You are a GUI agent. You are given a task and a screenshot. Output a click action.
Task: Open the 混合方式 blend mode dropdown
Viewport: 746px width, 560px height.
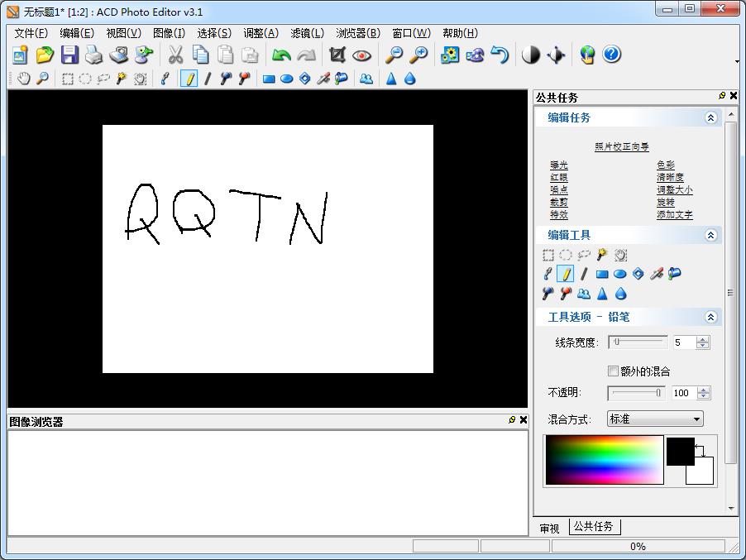coord(655,419)
